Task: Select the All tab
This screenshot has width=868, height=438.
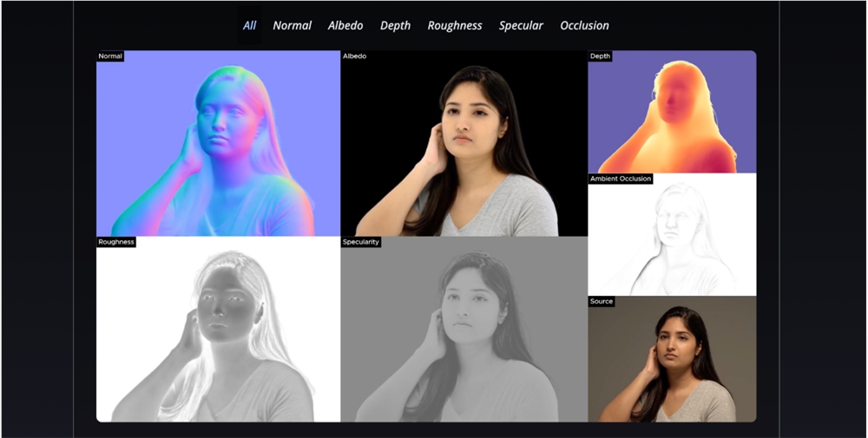Action: (x=249, y=25)
